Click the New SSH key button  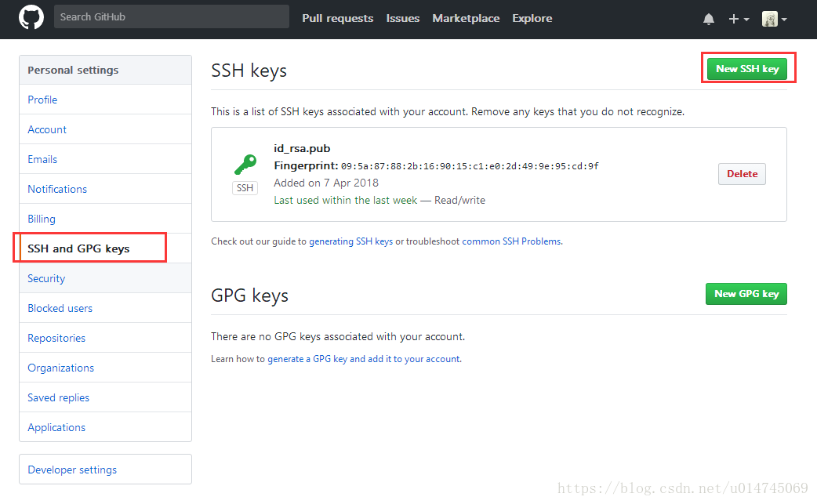tap(747, 69)
